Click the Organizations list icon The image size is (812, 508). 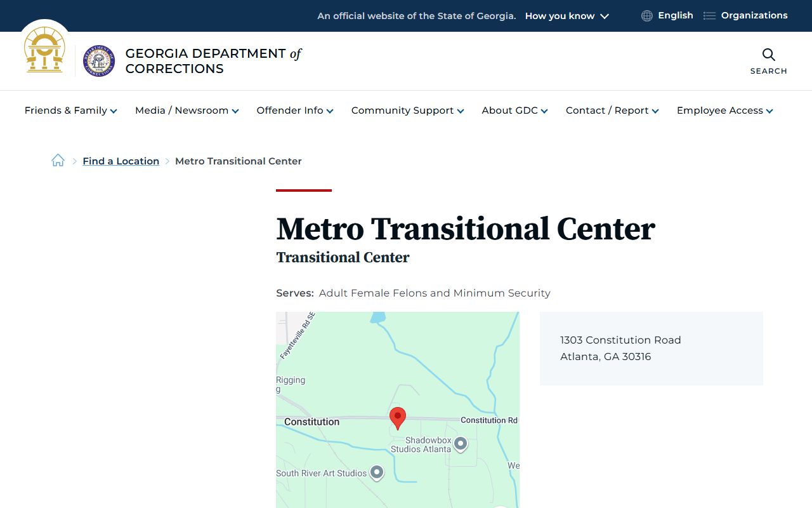point(709,16)
